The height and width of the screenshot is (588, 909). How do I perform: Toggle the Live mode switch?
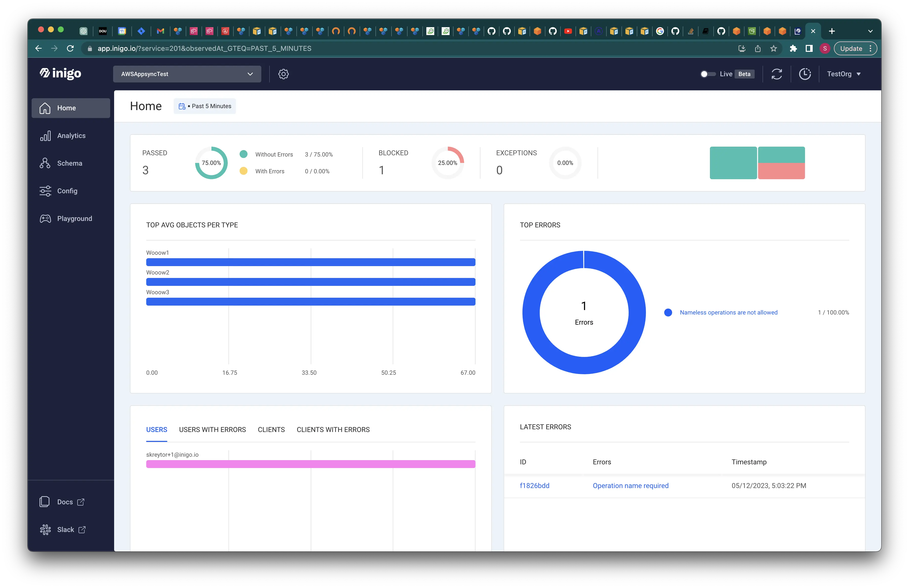coord(708,74)
